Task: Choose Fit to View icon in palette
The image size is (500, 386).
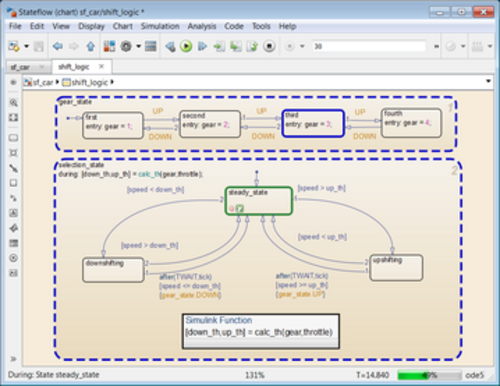Action: point(13,118)
